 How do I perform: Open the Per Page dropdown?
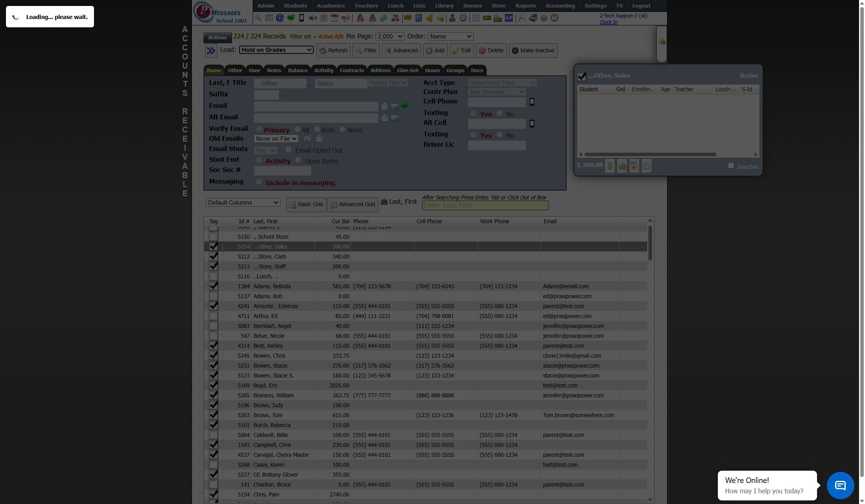389,36
